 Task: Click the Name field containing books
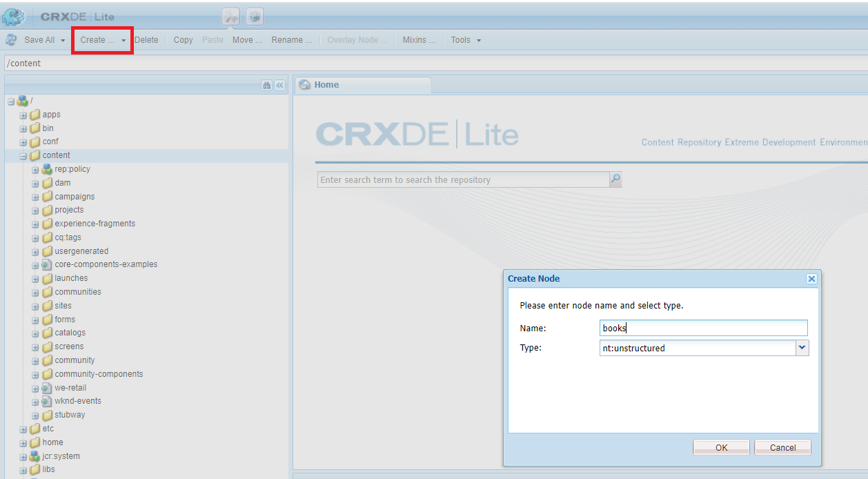pos(704,328)
